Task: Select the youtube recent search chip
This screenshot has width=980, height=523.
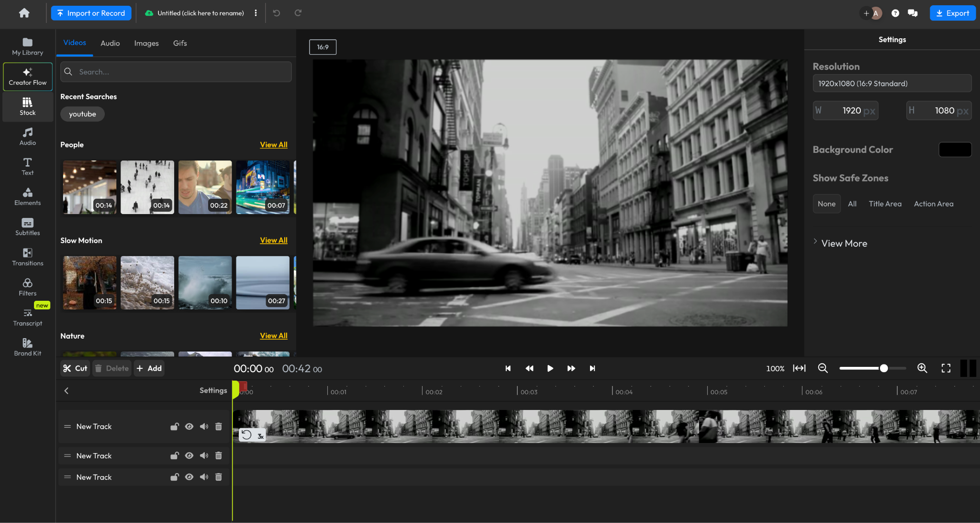Action: click(82, 114)
